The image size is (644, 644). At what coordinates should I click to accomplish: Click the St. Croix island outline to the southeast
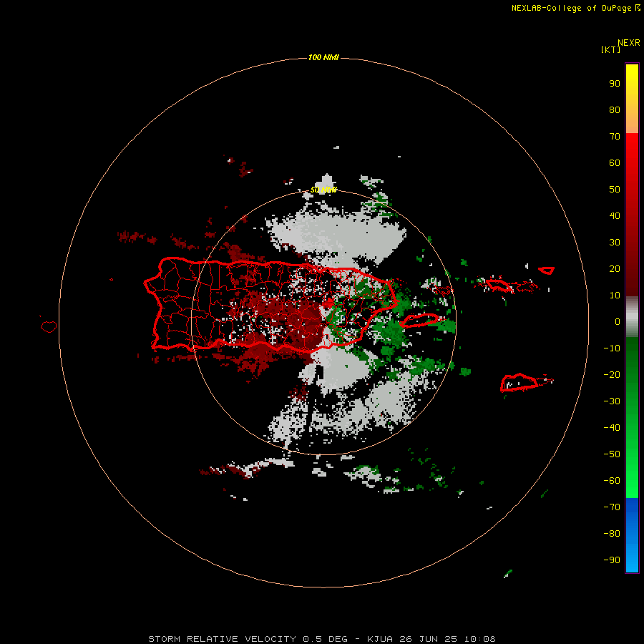(519, 382)
